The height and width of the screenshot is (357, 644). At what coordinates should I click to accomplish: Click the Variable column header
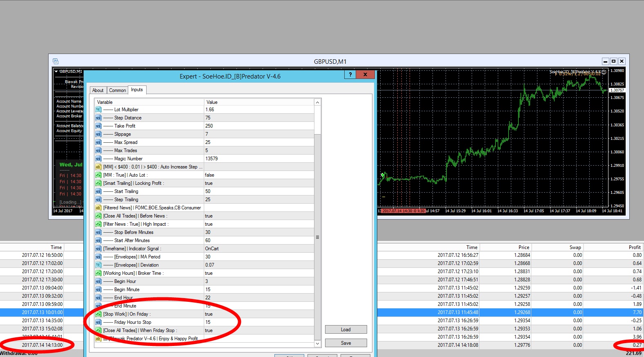point(149,102)
